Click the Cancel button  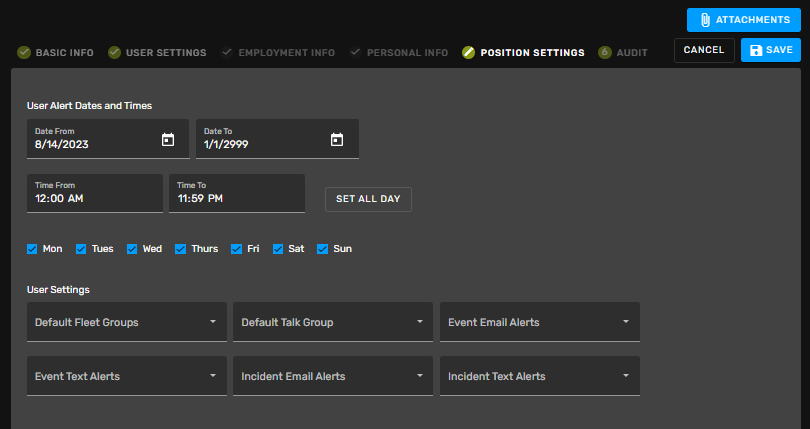point(704,50)
